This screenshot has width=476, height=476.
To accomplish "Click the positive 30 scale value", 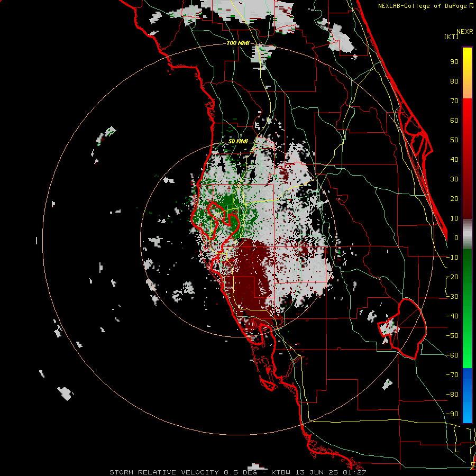I will (454, 179).
